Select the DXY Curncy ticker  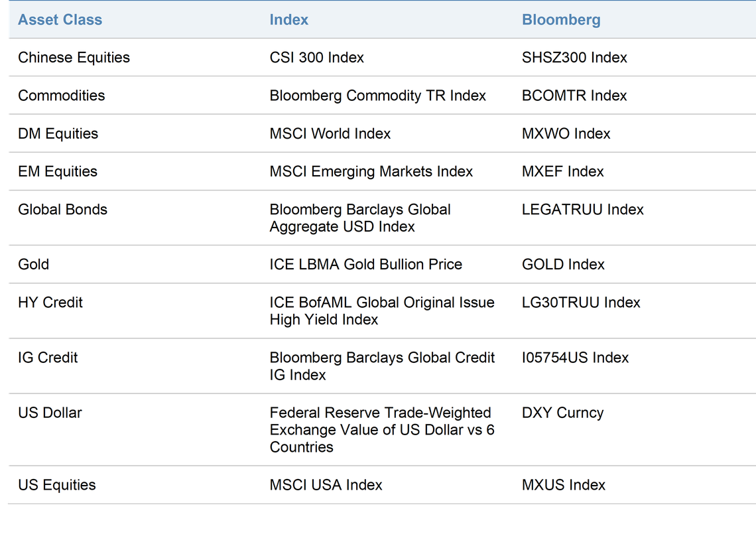tap(562, 413)
